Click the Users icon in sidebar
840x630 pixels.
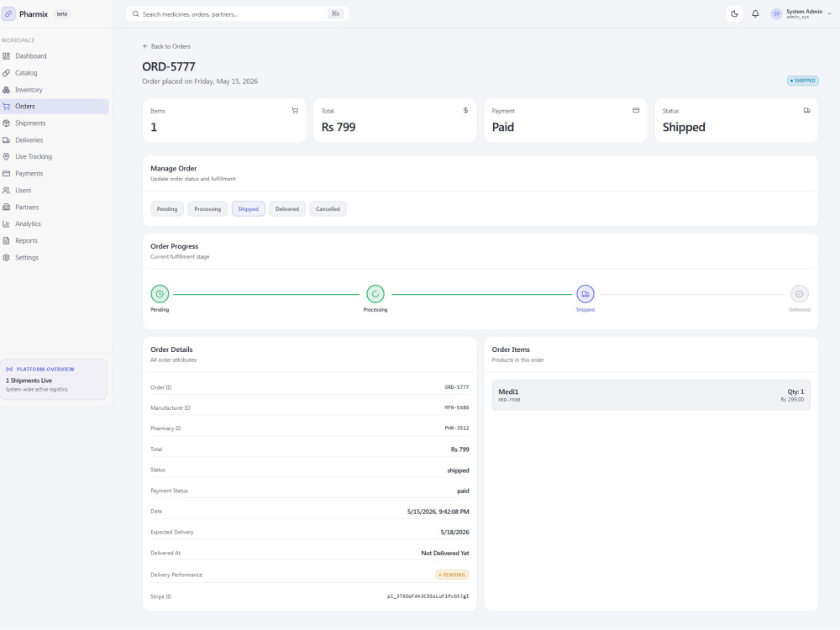click(7, 191)
